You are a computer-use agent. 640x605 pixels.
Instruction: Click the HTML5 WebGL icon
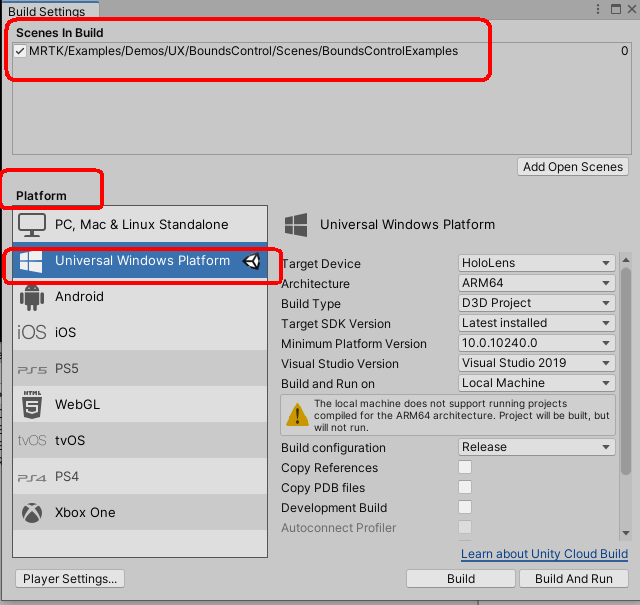32,405
